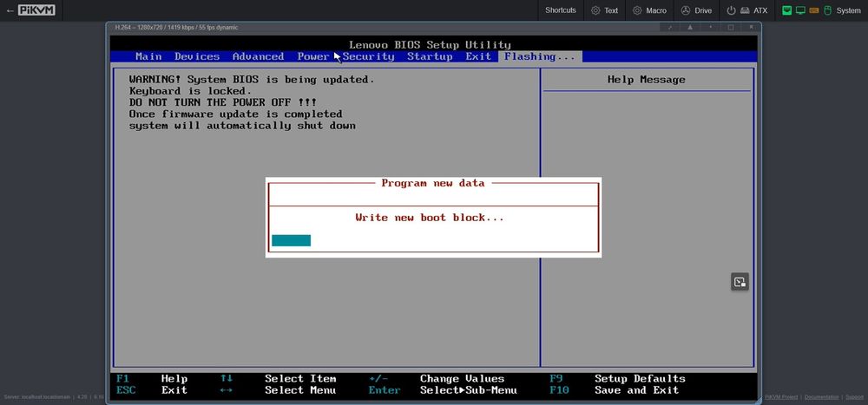
Task: Select the Exit tab in BIOS
Action: tap(477, 56)
